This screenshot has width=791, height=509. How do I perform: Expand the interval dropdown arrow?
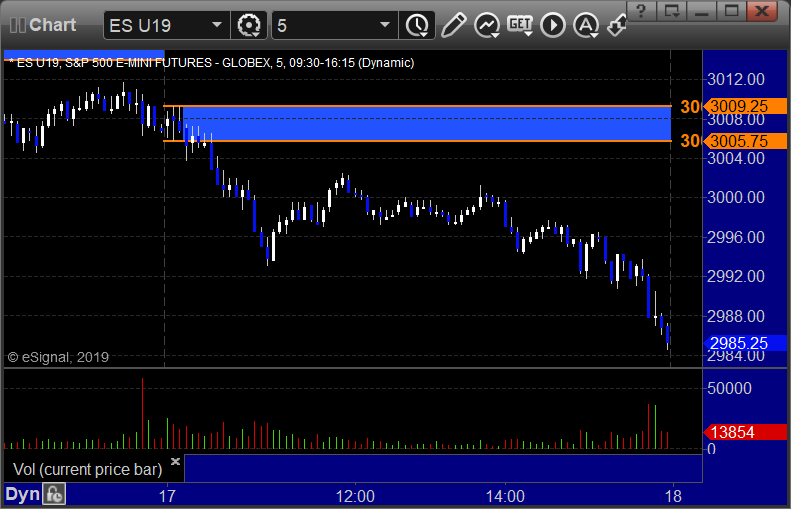pos(384,25)
